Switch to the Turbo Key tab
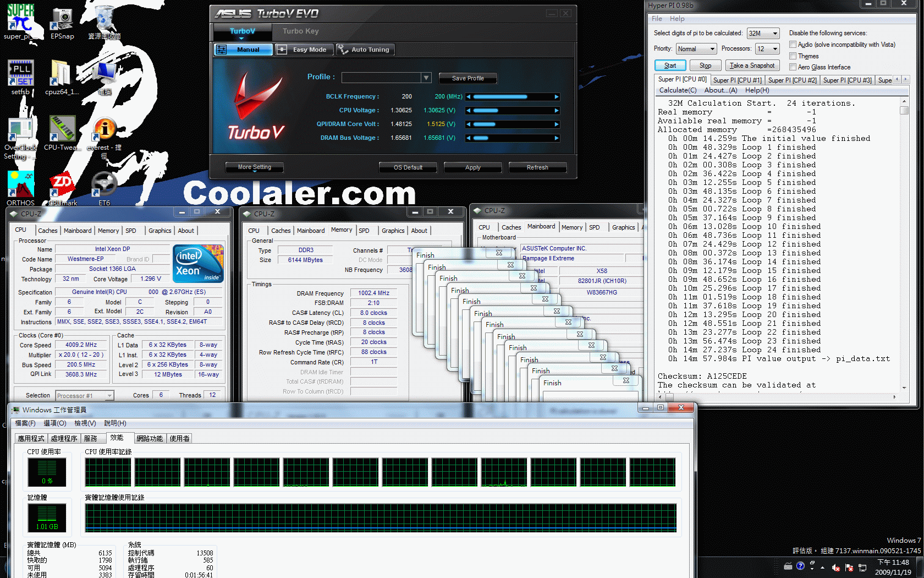The width and height of the screenshot is (924, 578). [300, 31]
